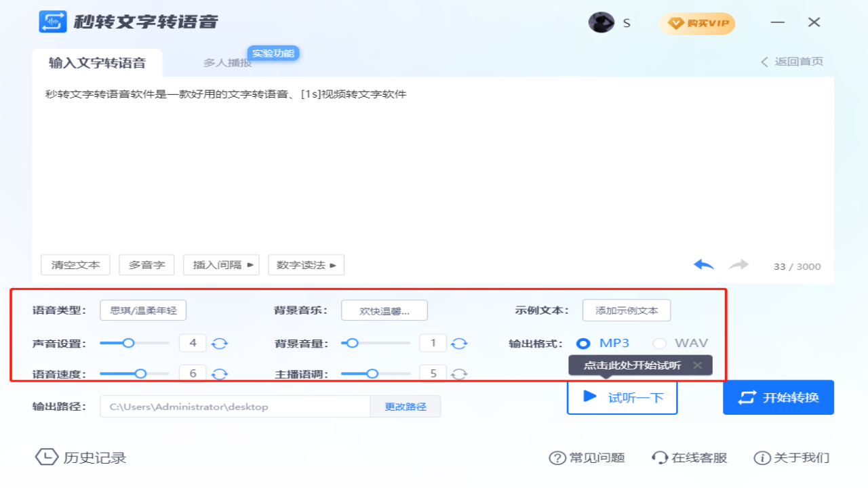Reset 声音设置 using its refresh icon
Viewport: 868px width, 488px height.
tap(220, 343)
